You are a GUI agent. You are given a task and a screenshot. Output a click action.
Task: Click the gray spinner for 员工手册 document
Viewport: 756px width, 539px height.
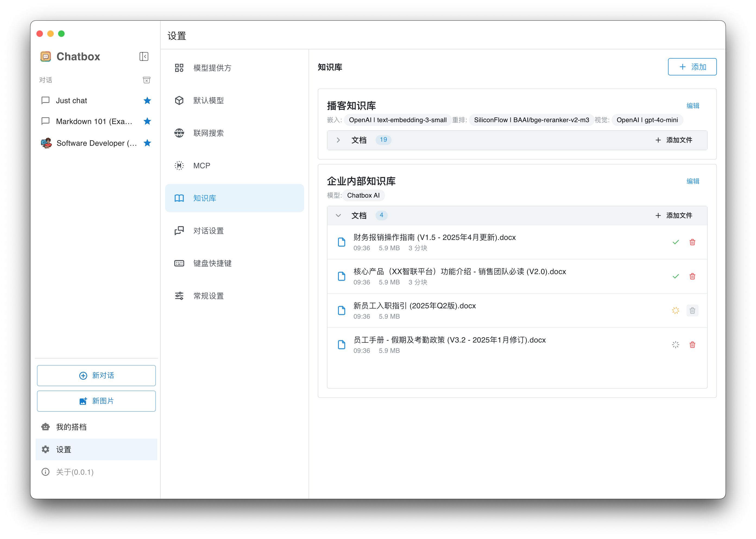click(675, 344)
